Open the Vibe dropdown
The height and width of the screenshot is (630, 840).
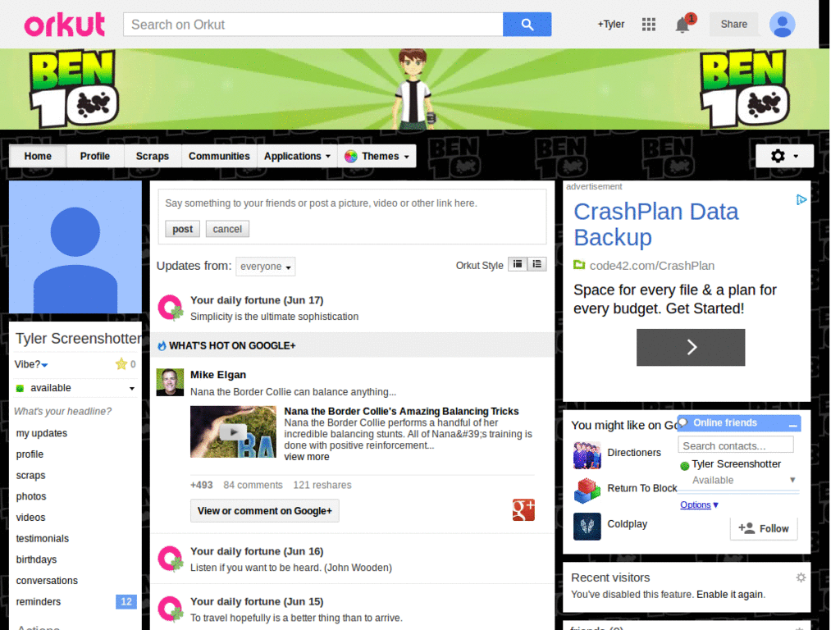pyautogui.click(x=31, y=364)
